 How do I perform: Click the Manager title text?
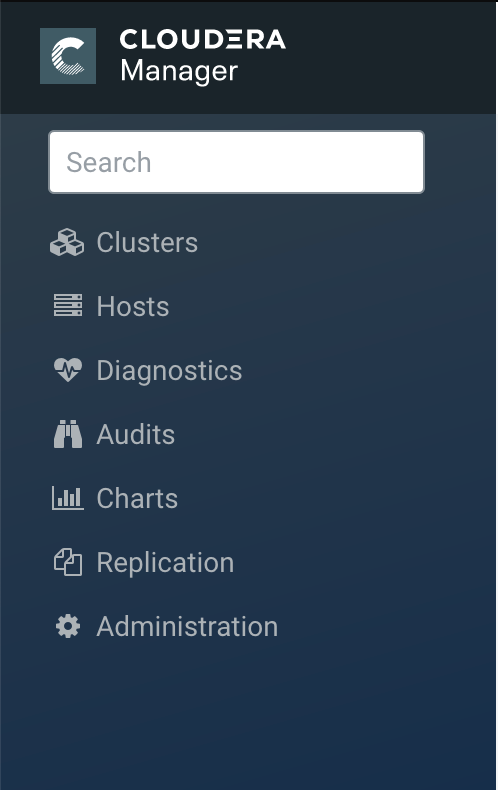179,71
